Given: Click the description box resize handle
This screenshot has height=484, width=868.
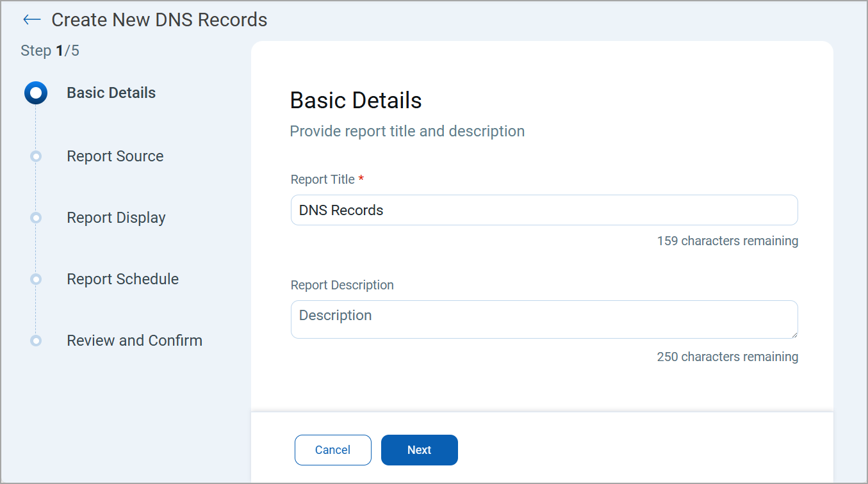Looking at the screenshot, I should pos(794,334).
